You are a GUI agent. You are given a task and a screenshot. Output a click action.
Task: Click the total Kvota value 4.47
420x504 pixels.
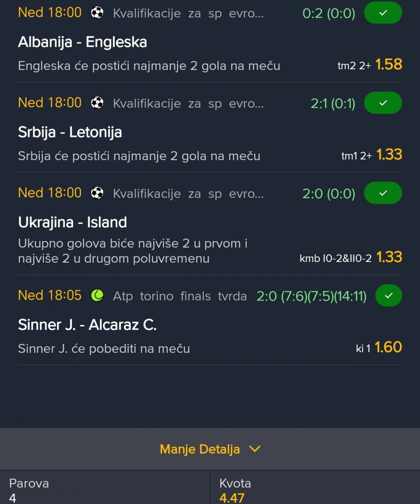pos(232,498)
